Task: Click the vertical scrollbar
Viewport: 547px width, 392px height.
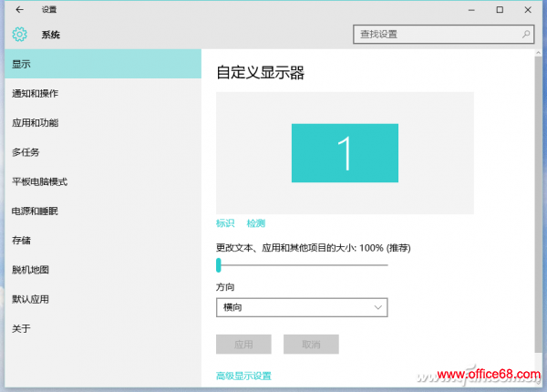Action: [538, 204]
